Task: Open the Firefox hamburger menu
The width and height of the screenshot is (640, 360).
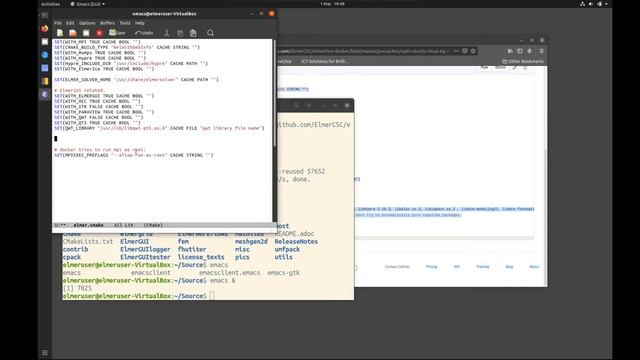Action: pos(542,51)
